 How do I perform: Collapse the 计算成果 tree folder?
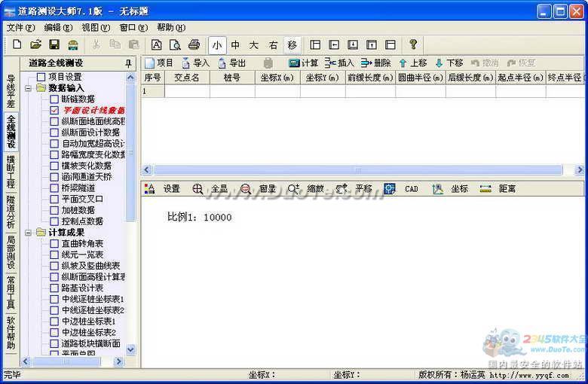click(x=29, y=233)
